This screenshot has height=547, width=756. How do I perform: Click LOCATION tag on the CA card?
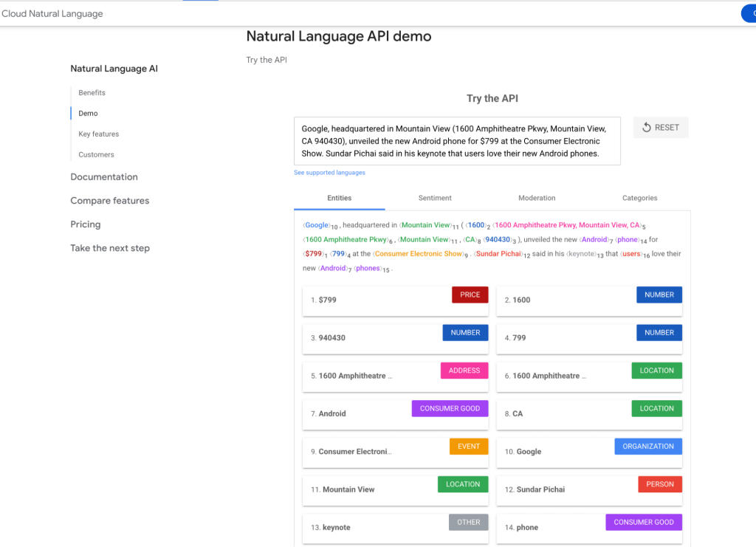coord(656,409)
